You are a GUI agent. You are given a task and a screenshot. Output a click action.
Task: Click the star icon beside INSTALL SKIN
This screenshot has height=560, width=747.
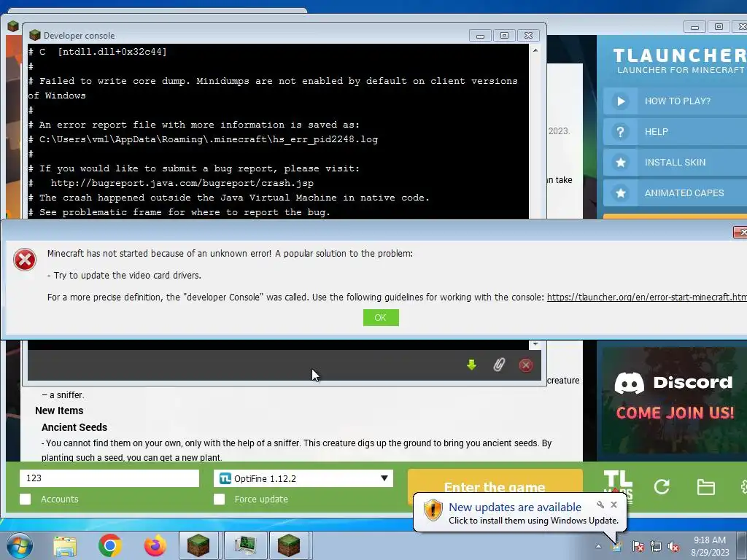tap(621, 163)
